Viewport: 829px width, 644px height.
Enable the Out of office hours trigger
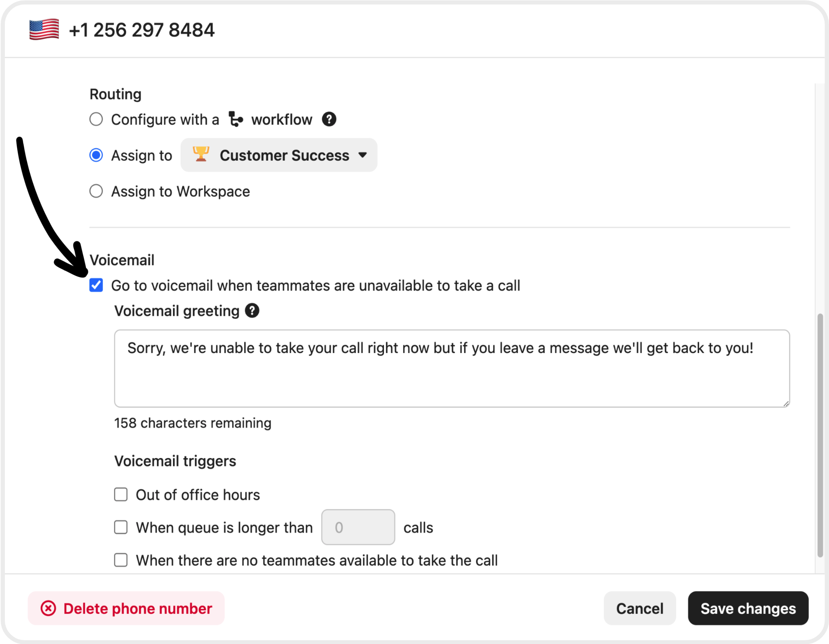[x=121, y=494]
